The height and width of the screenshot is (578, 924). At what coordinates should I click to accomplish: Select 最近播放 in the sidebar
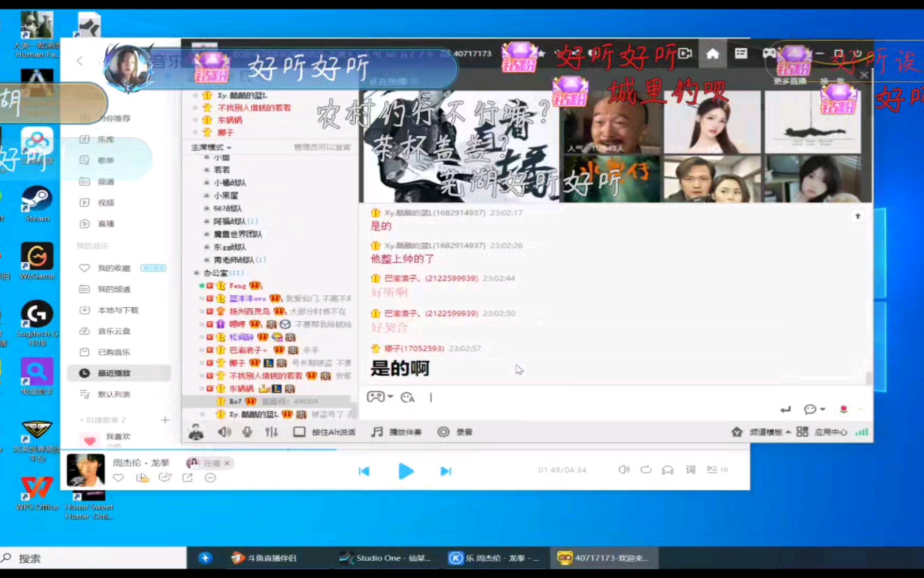click(x=119, y=373)
